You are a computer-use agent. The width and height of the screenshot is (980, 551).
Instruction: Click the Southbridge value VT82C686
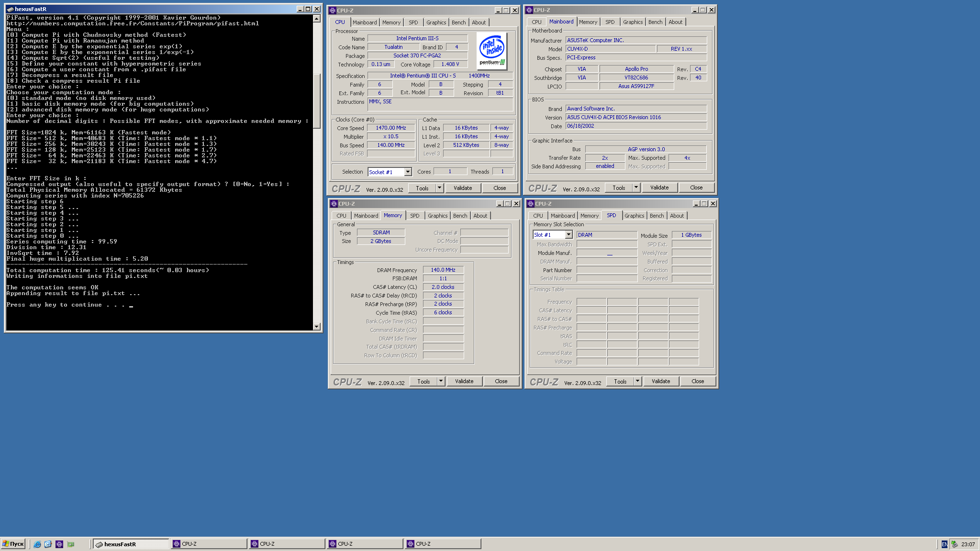[x=636, y=77]
